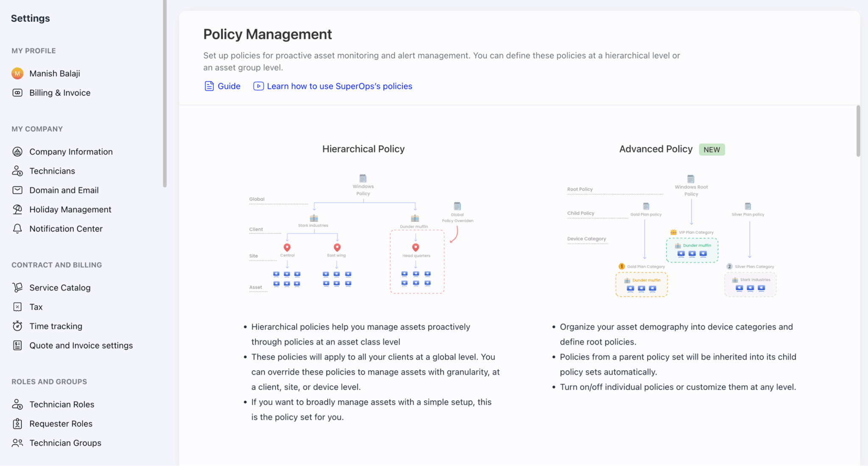
Task: Select Quote and Invoice settings
Action: [x=81, y=346]
